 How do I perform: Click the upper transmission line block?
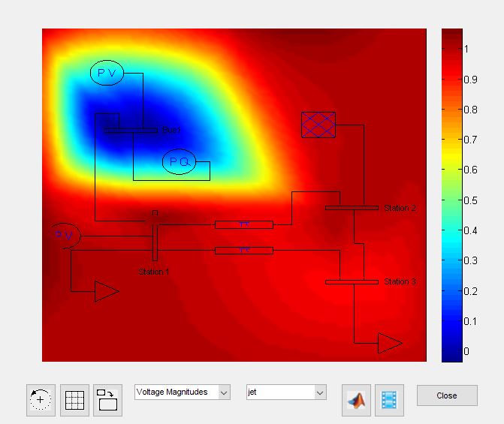click(243, 224)
